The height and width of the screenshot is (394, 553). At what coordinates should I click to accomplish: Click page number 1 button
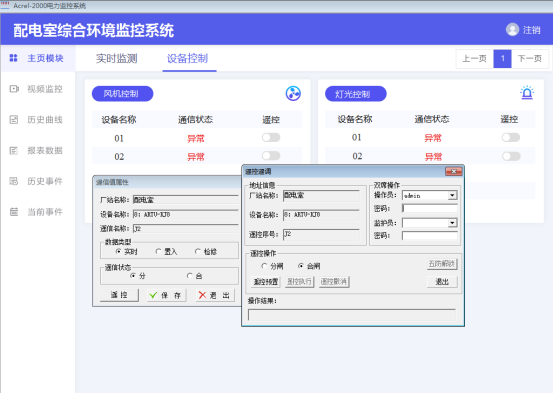(502, 59)
